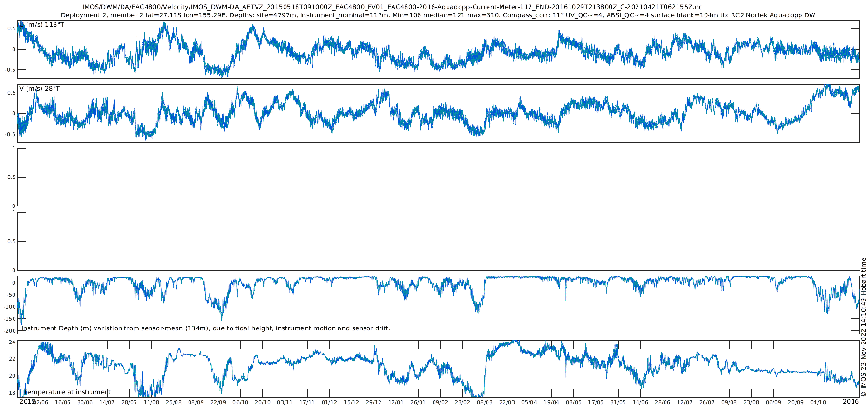Click the 'Instrument Depth (m) variation' caption
Viewport: 868px width, 410px height.
click(x=206, y=328)
